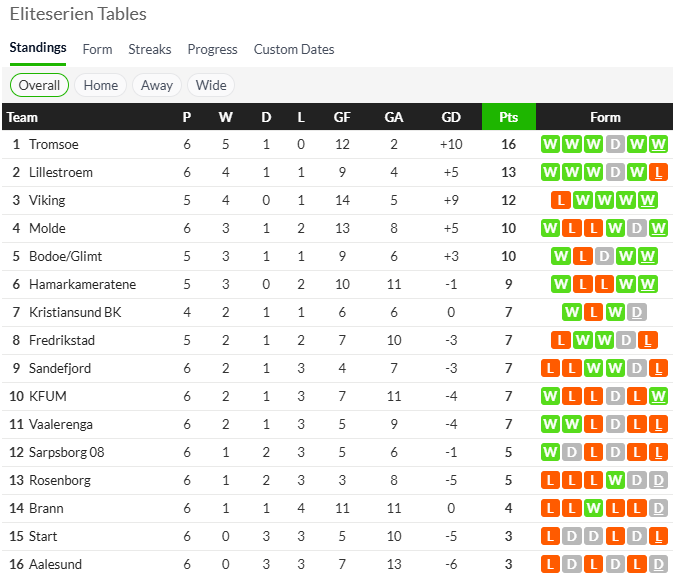Click Aalesund's last D form badge

[x=659, y=564]
